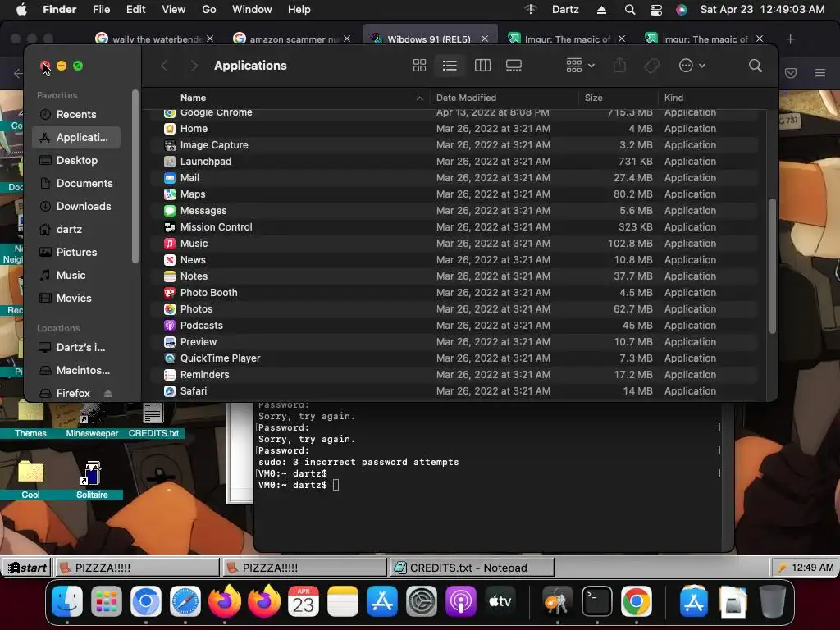
Task: Click the Tags toolbar icon
Action: [651, 66]
